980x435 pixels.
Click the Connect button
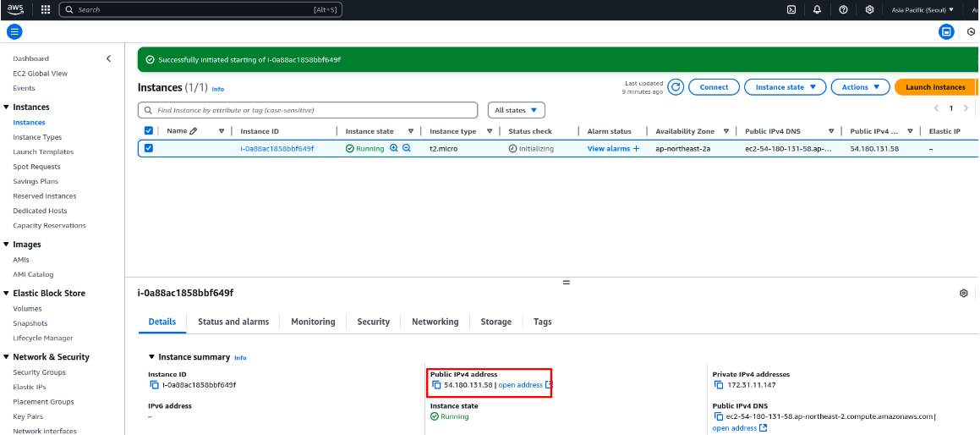(x=714, y=87)
